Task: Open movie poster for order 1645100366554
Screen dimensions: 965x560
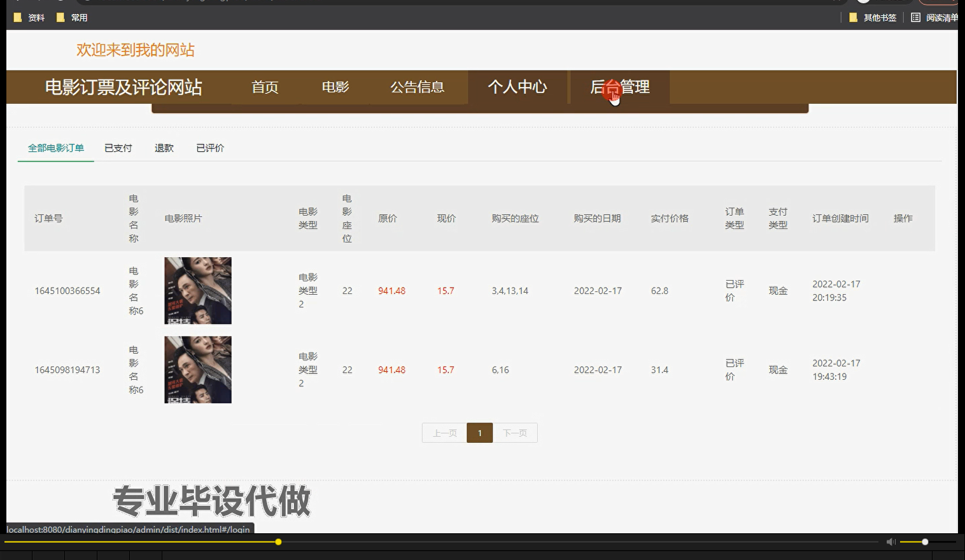Action: (x=198, y=291)
